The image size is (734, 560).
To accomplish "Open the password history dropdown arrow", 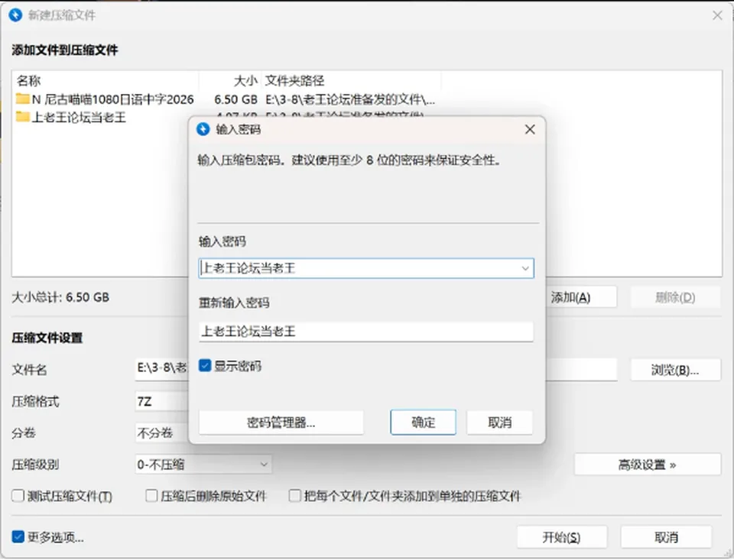I will 525,268.
